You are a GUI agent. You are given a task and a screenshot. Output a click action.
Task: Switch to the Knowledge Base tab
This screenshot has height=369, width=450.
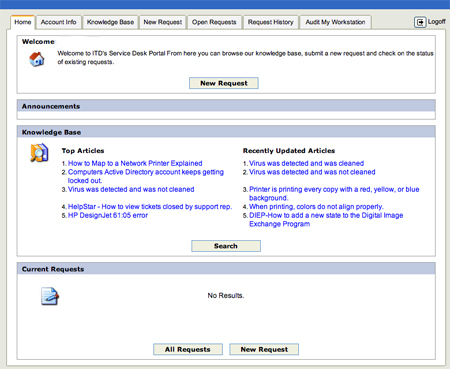coord(110,22)
